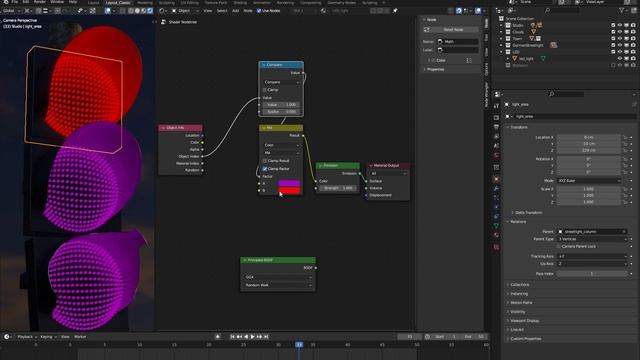The height and width of the screenshot is (360, 640).
Task: Open the Render menu
Action: [40, 2]
